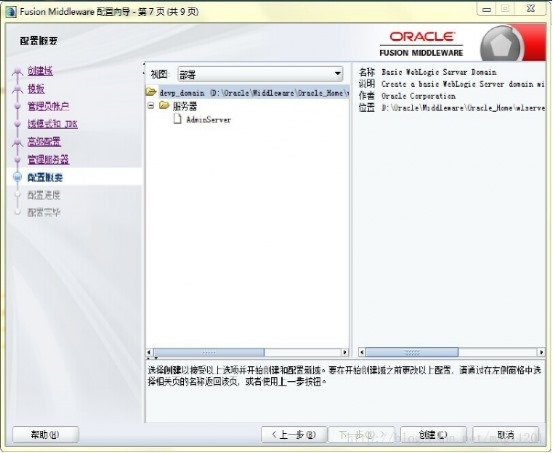Click the 服务器 folder icon
The height and width of the screenshot is (453, 553).
coord(164,105)
